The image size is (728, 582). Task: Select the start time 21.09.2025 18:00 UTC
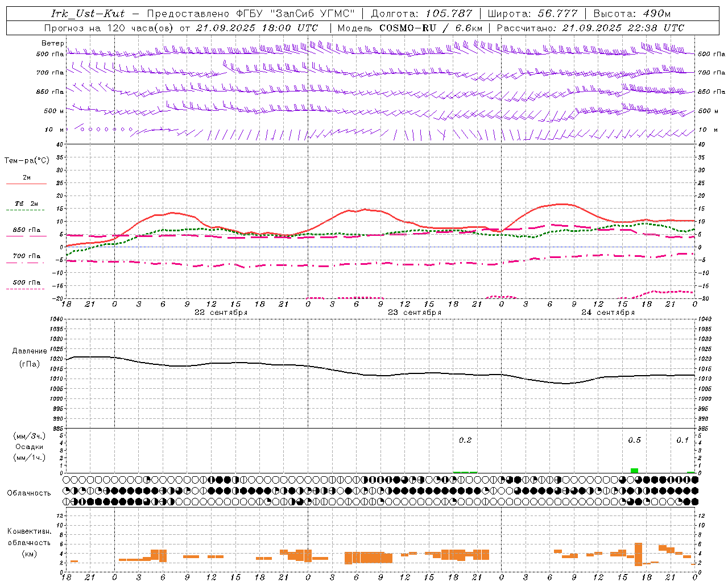pos(257,28)
